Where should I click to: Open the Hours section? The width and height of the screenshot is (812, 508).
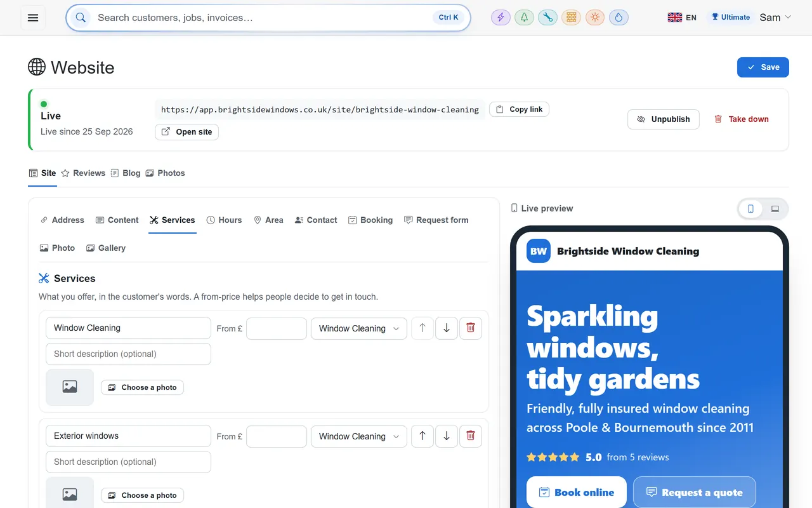tap(224, 220)
